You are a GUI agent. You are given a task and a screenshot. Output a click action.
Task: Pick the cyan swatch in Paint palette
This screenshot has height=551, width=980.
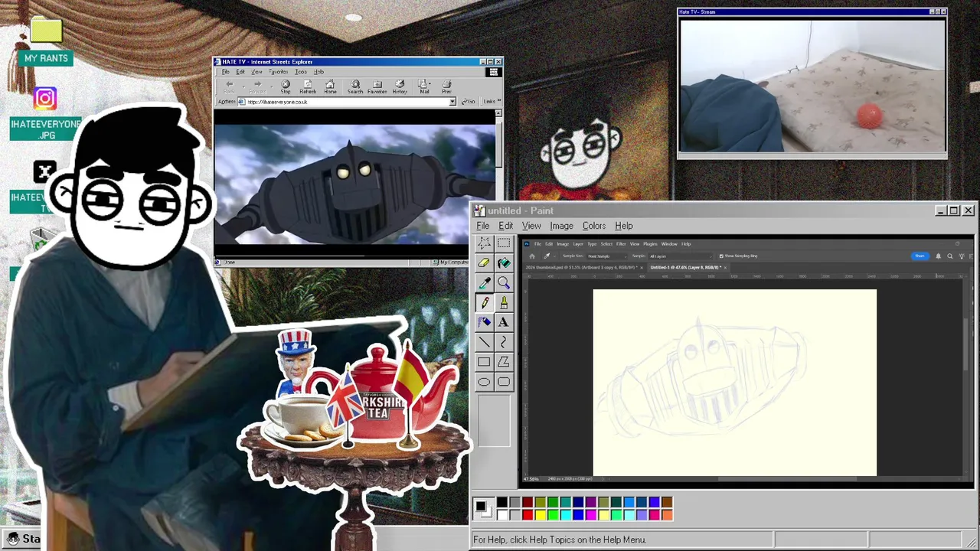point(566,515)
